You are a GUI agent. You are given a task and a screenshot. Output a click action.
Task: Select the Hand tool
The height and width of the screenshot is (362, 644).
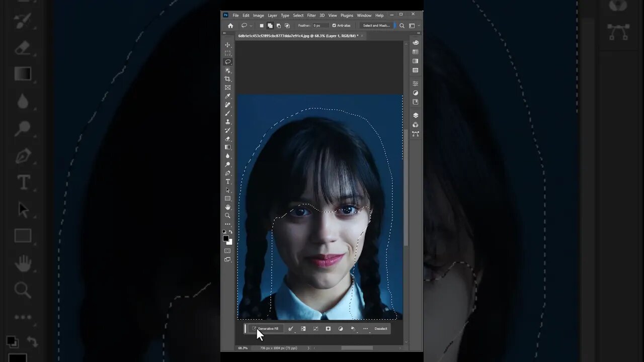tap(227, 207)
